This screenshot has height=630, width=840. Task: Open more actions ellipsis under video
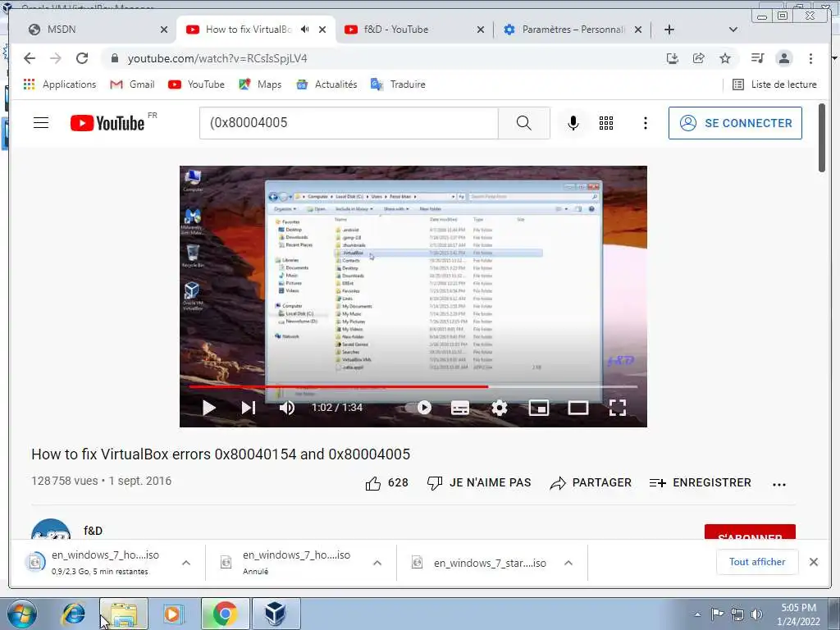click(x=779, y=484)
